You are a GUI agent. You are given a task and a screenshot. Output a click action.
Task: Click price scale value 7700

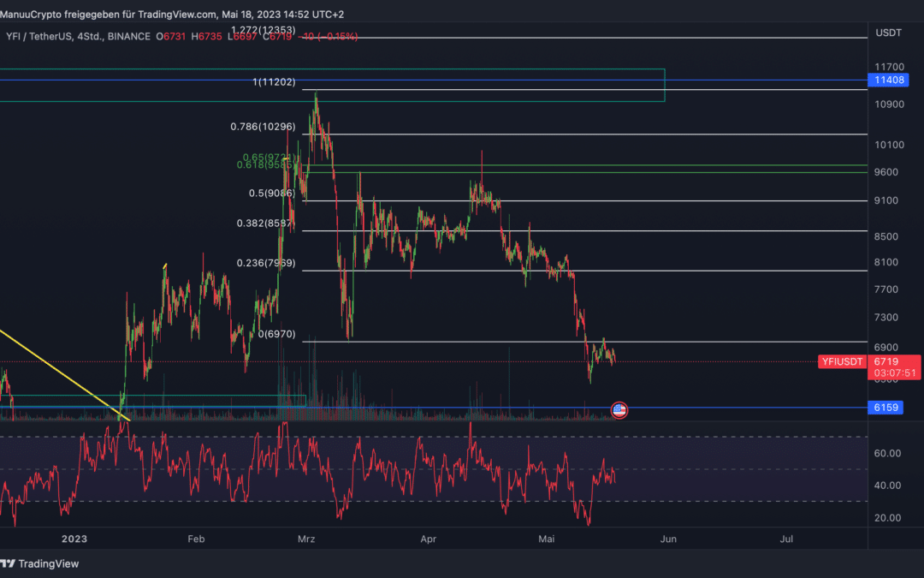886,289
